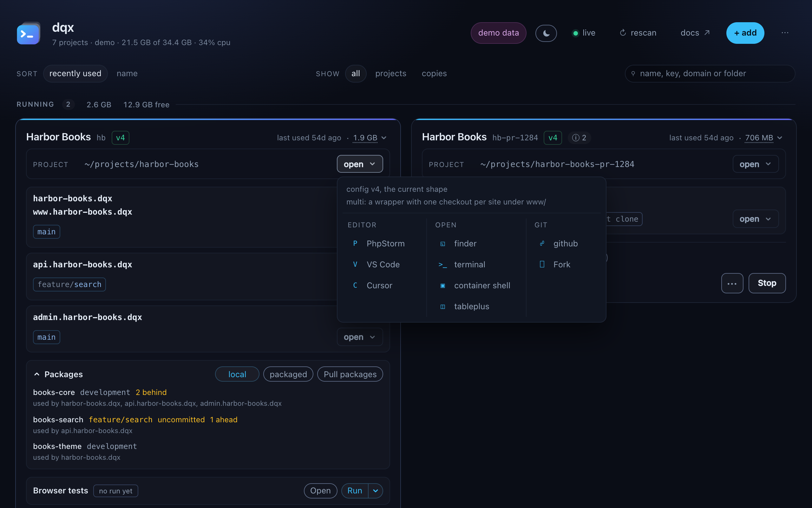Show only projects

pyautogui.click(x=390, y=74)
